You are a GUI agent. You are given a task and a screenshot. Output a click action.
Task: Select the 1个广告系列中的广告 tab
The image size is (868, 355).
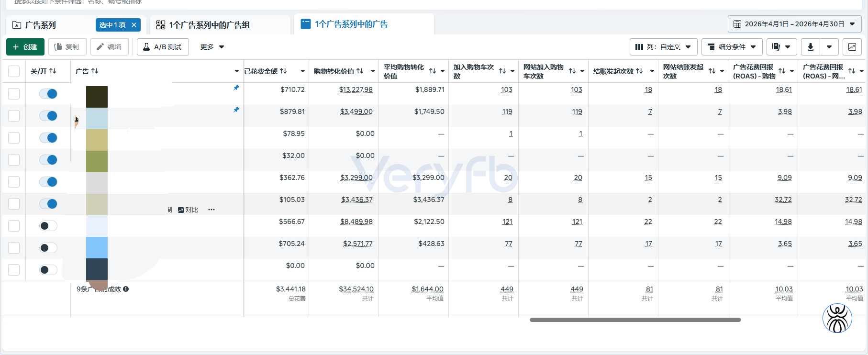(364, 24)
